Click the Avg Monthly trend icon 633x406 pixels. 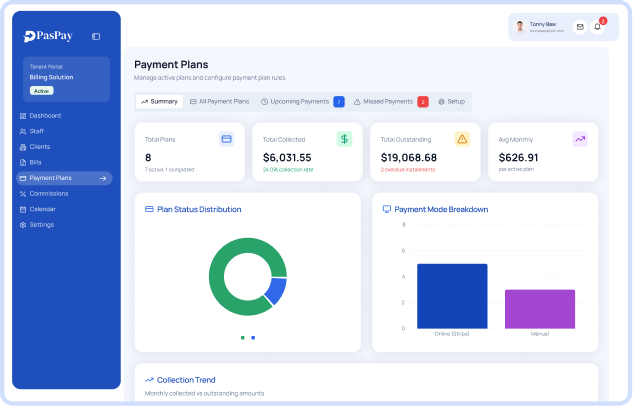coord(580,139)
